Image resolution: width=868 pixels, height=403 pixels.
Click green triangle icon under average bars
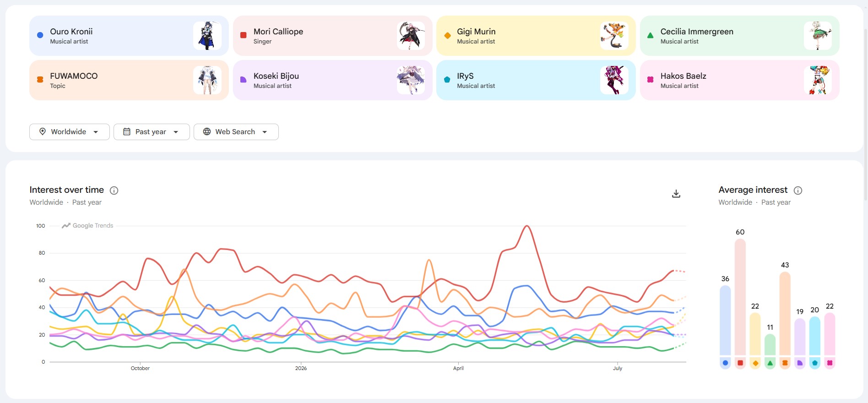770,363
